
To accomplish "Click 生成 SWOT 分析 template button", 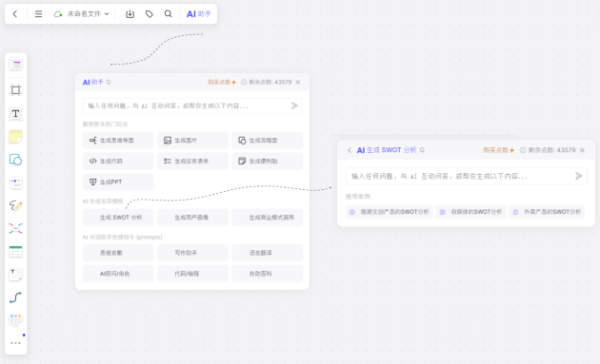I will point(118,217).
